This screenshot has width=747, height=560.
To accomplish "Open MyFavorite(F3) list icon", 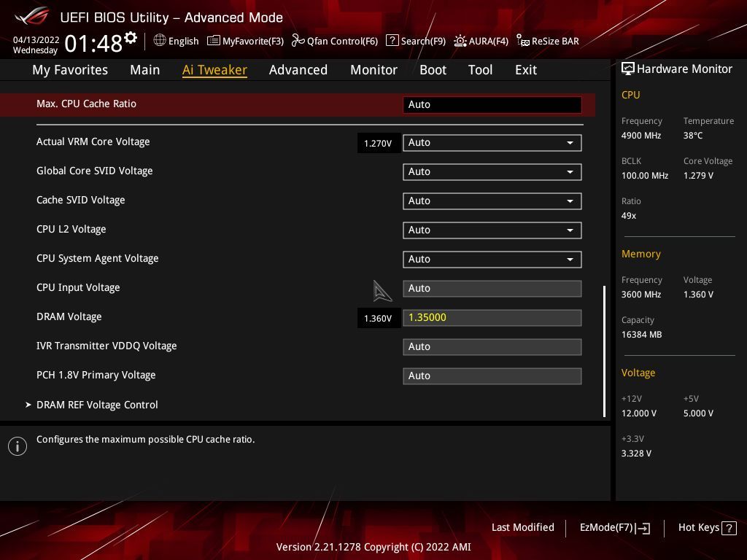I will point(214,41).
